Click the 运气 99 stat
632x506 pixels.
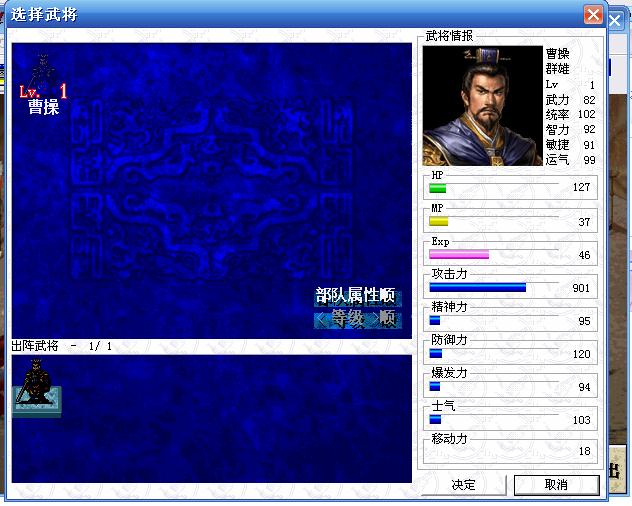coord(570,160)
